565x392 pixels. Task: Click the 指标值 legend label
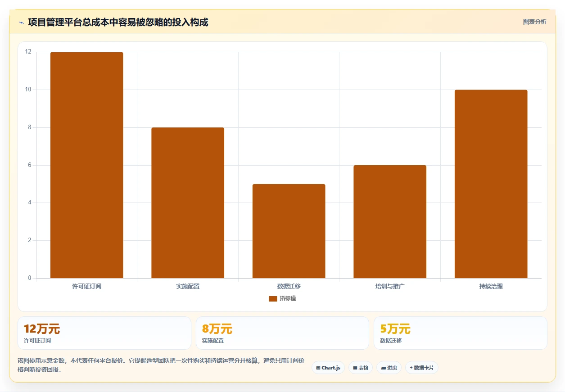pos(288,298)
